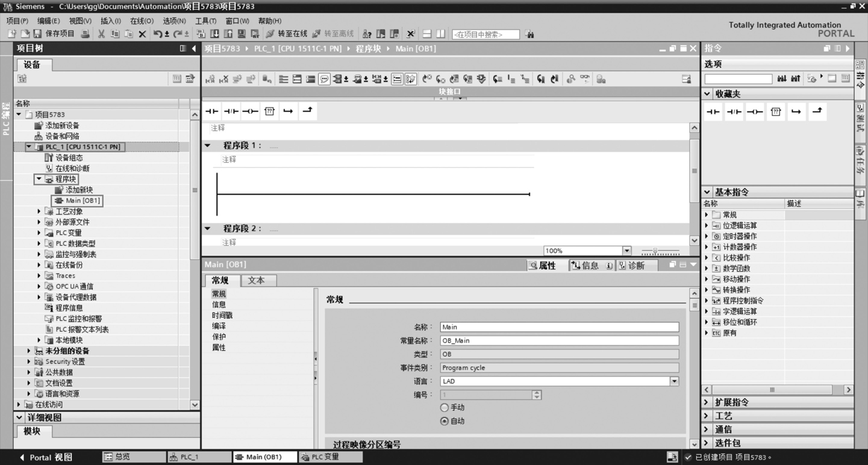Insert normally open contact from editor favorites bar

[212, 111]
